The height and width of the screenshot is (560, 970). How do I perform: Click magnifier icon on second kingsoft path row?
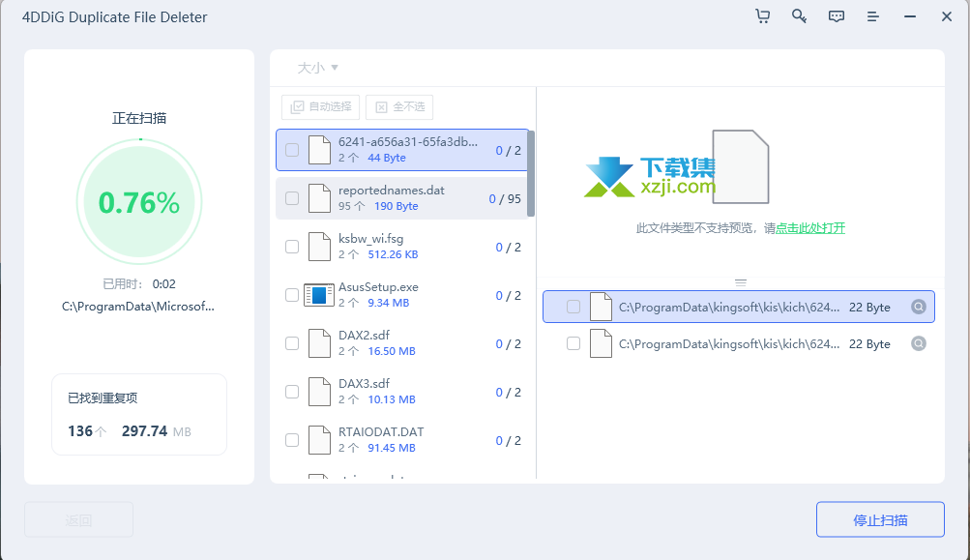[x=919, y=343]
